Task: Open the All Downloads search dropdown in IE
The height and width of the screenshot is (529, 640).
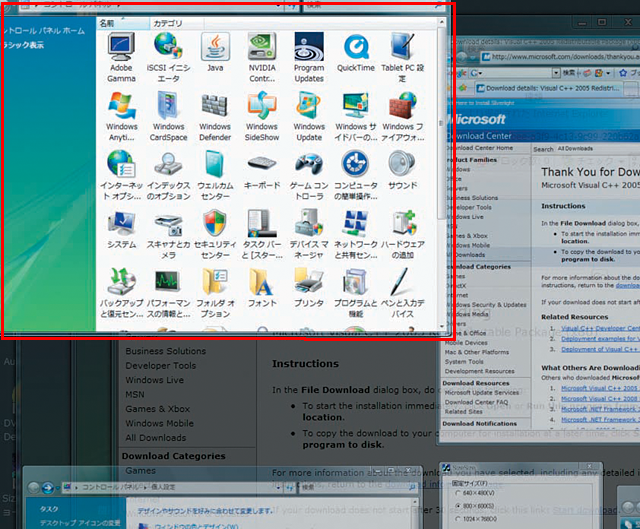Action: (576, 149)
